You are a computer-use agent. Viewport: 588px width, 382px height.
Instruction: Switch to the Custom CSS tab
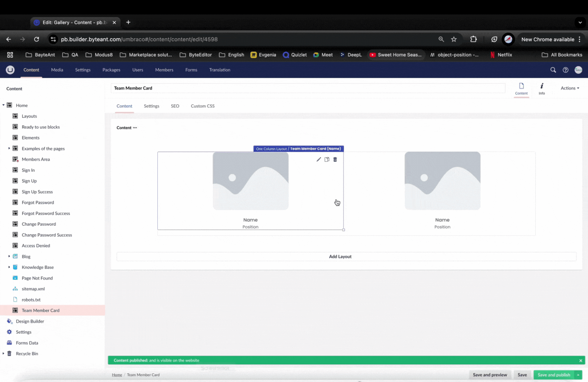203,106
